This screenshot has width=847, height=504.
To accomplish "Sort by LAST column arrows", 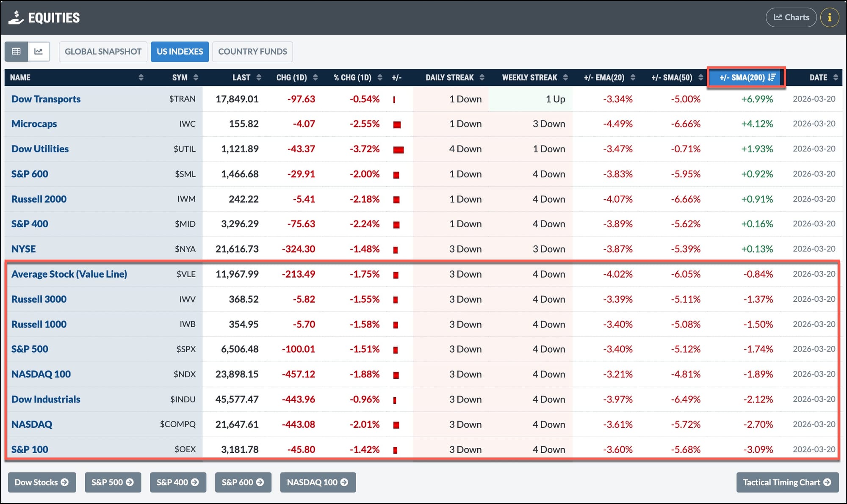I will [x=259, y=77].
